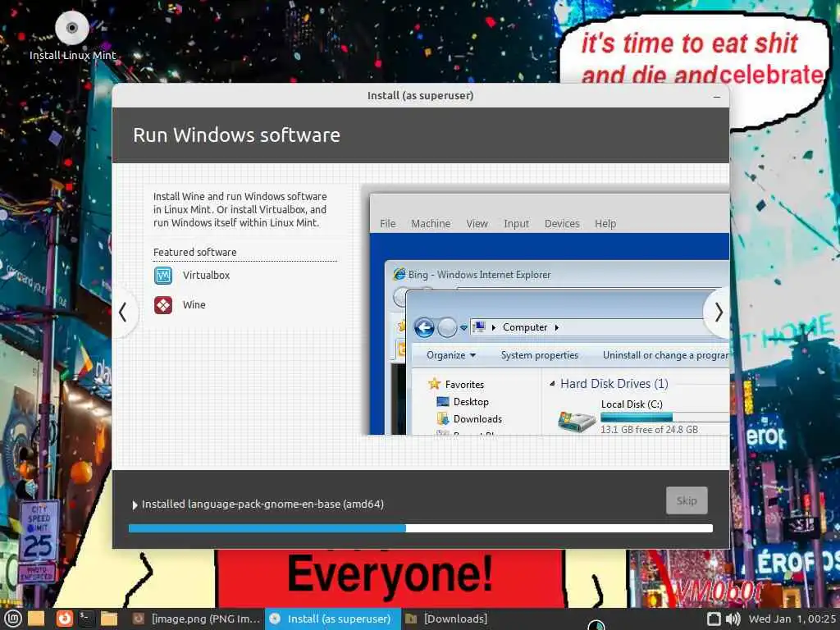
Task: Click the blue Back arrow in Explorer image
Action: click(x=424, y=327)
